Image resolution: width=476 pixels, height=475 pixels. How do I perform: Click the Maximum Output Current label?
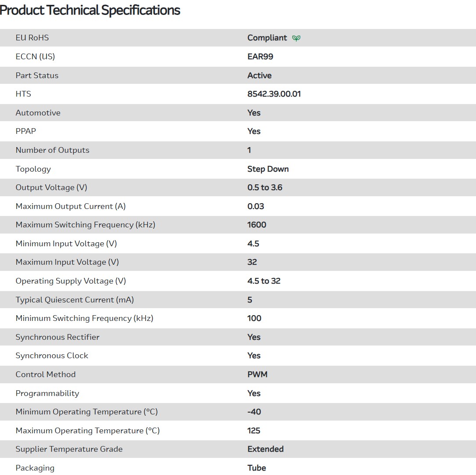tap(70, 206)
